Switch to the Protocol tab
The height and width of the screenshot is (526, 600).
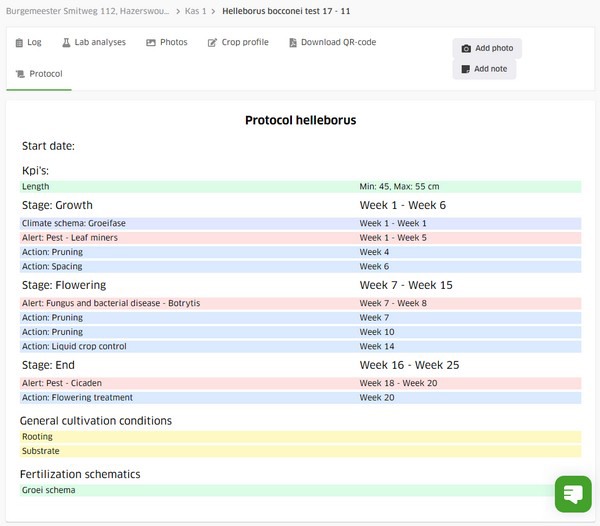[x=39, y=74]
